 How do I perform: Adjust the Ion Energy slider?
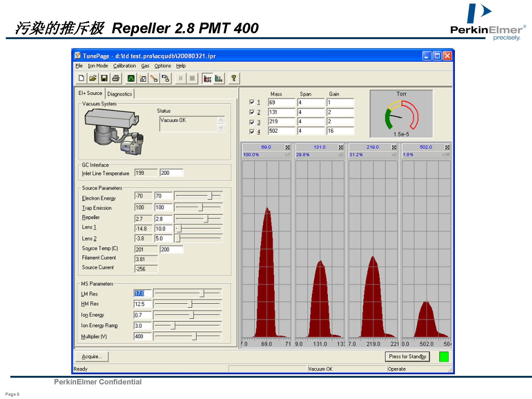[x=187, y=315]
